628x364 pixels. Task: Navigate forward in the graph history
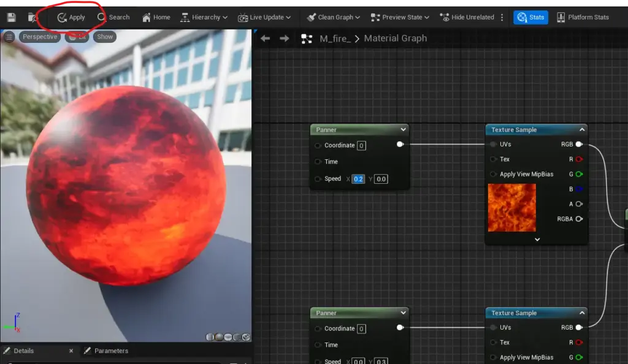click(x=285, y=39)
